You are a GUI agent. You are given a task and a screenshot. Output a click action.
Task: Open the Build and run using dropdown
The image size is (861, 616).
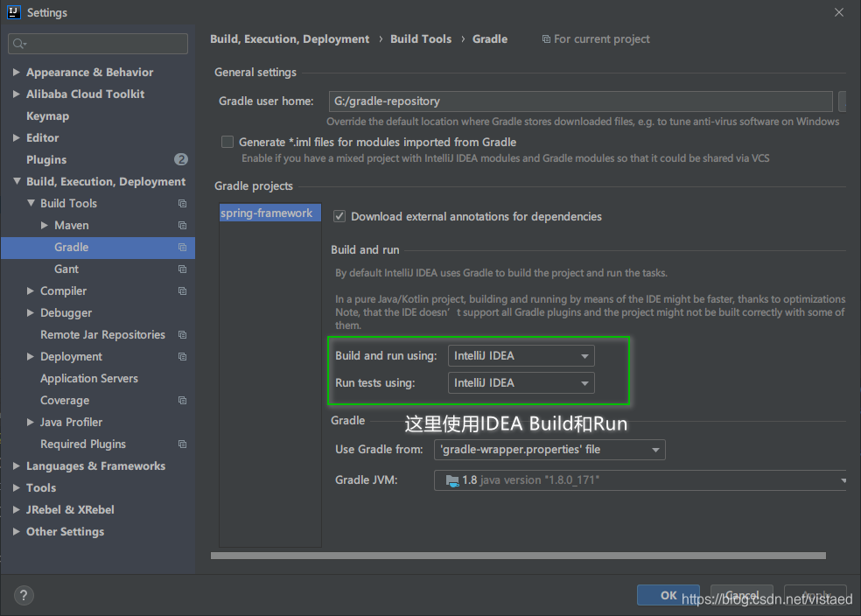(521, 356)
